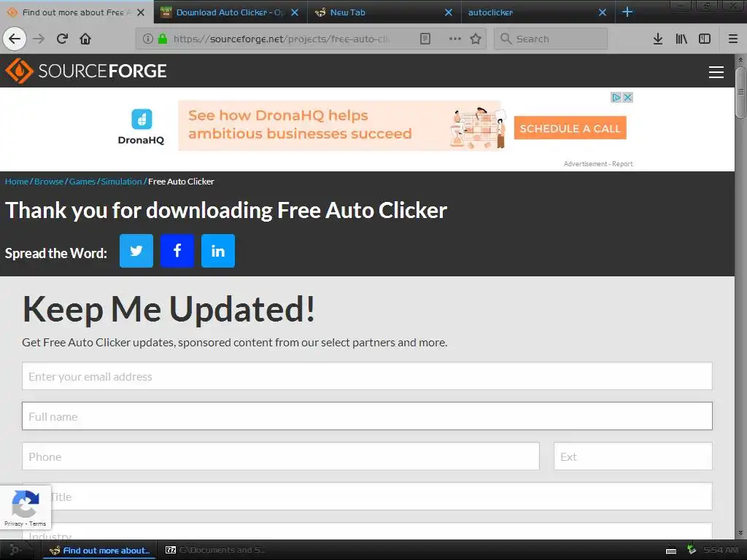Open the Browse breadcrumb link
The image size is (747, 560).
tap(49, 182)
